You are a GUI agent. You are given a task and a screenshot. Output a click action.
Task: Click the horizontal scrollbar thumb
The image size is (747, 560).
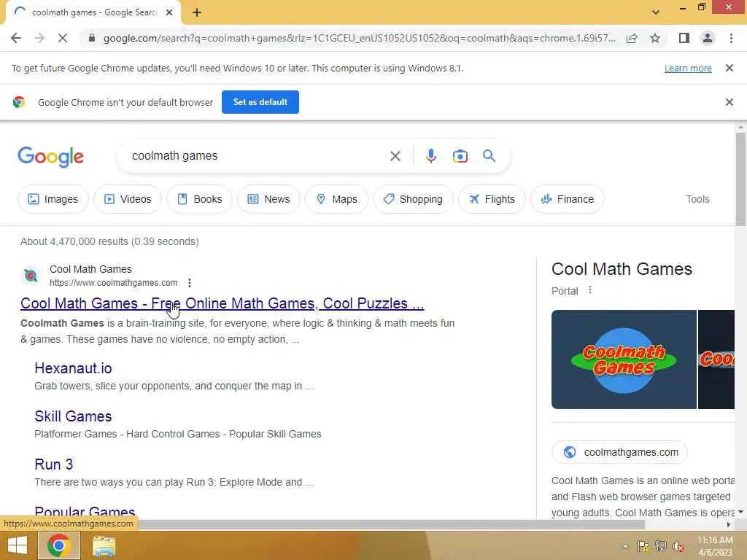coord(391,524)
